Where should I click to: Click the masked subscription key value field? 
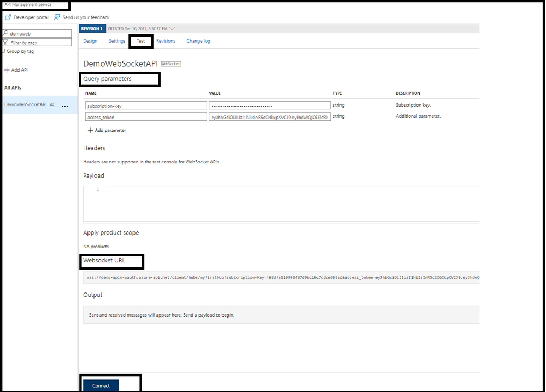(x=270, y=106)
